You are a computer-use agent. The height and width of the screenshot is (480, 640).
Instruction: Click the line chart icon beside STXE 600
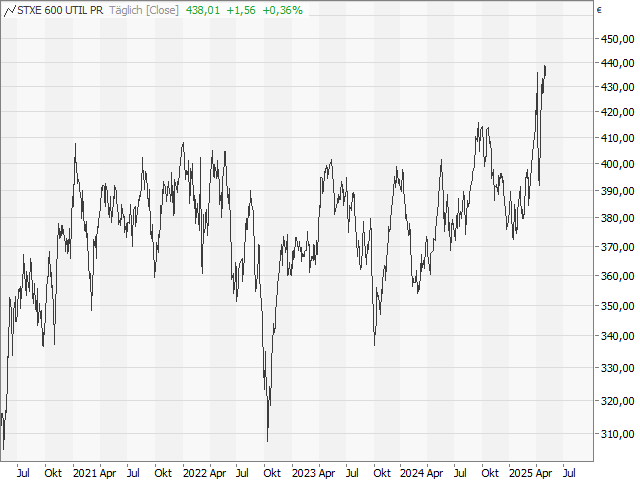pos(9,11)
